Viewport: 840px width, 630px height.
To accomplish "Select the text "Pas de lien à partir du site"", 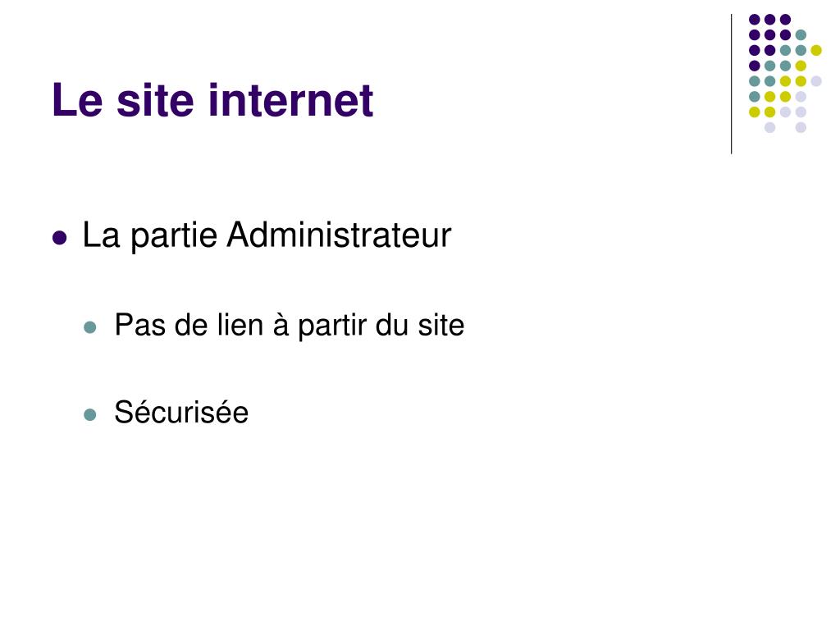I will 290,326.
